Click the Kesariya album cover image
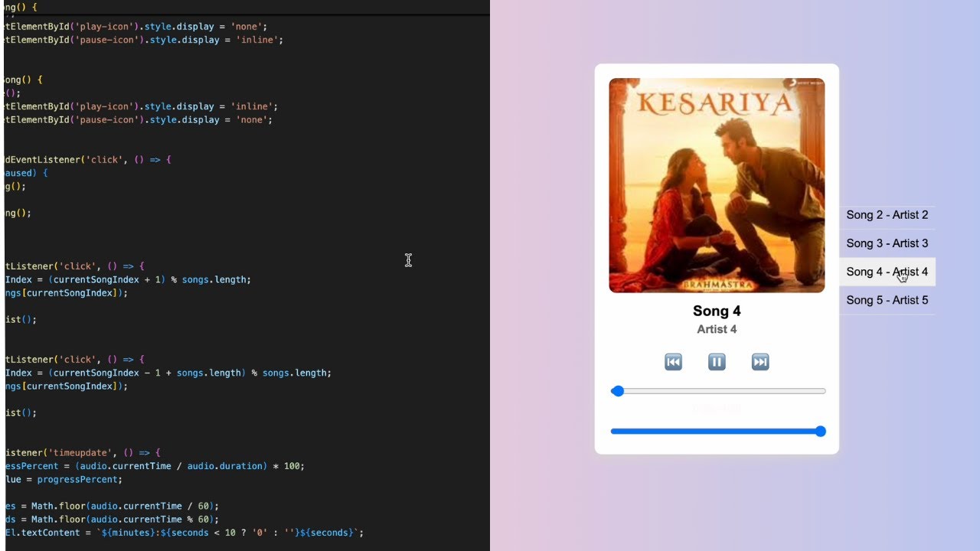This screenshot has height=551, width=980. click(x=717, y=185)
